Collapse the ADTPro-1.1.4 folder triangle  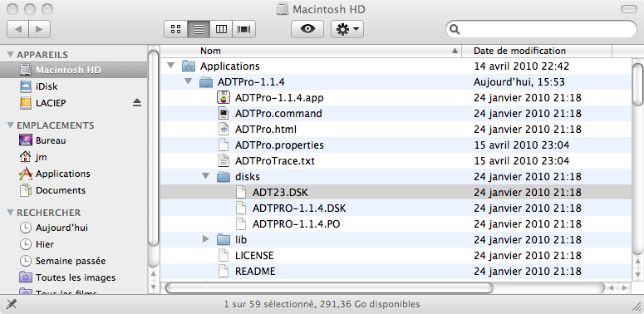pos(189,81)
